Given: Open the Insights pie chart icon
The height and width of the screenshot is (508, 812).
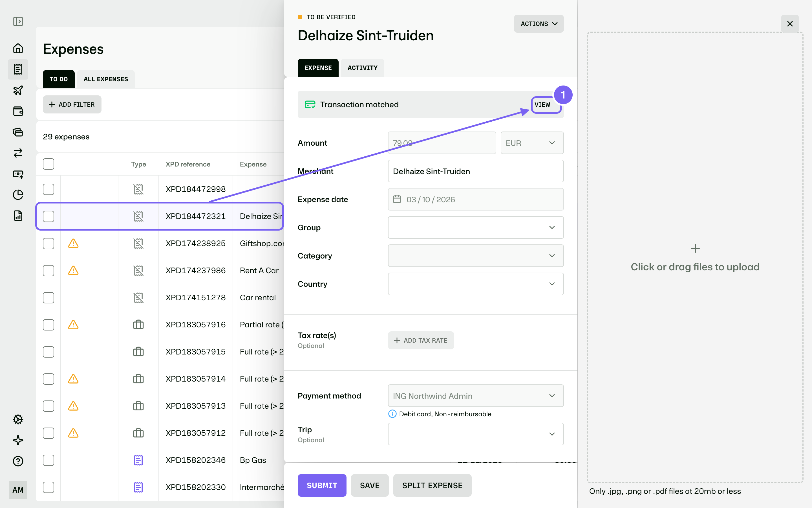Looking at the screenshot, I should pyautogui.click(x=18, y=194).
